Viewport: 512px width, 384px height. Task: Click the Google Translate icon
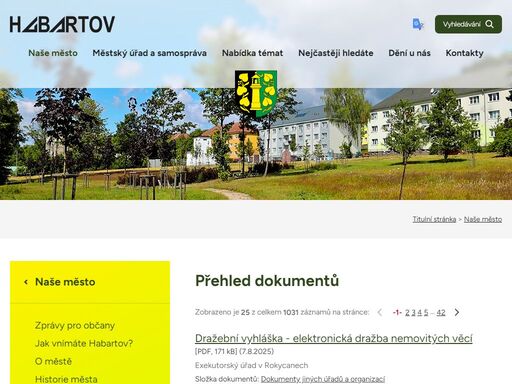(418, 24)
